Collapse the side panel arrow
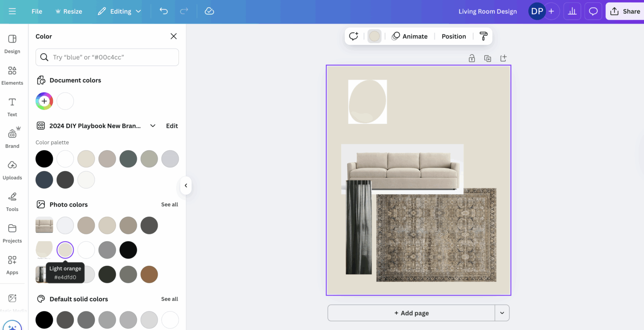Image resolution: width=644 pixels, height=330 pixels. pyautogui.click(x=186, y=185)
